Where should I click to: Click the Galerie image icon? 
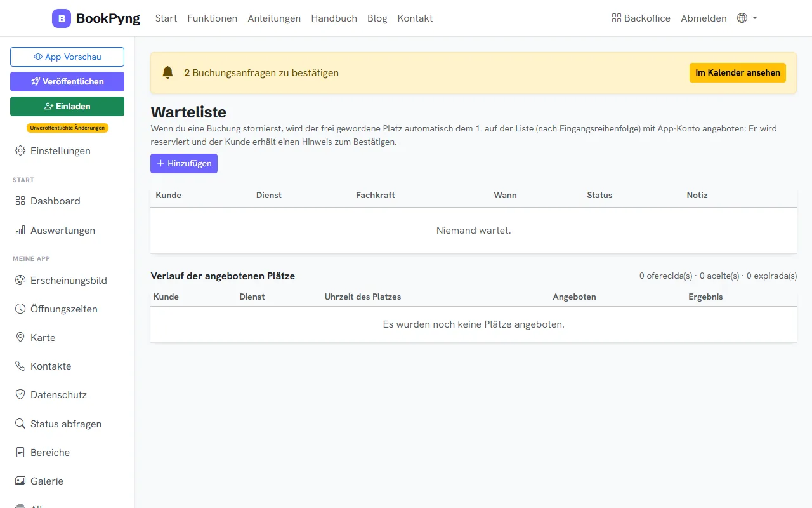point(20,481)
